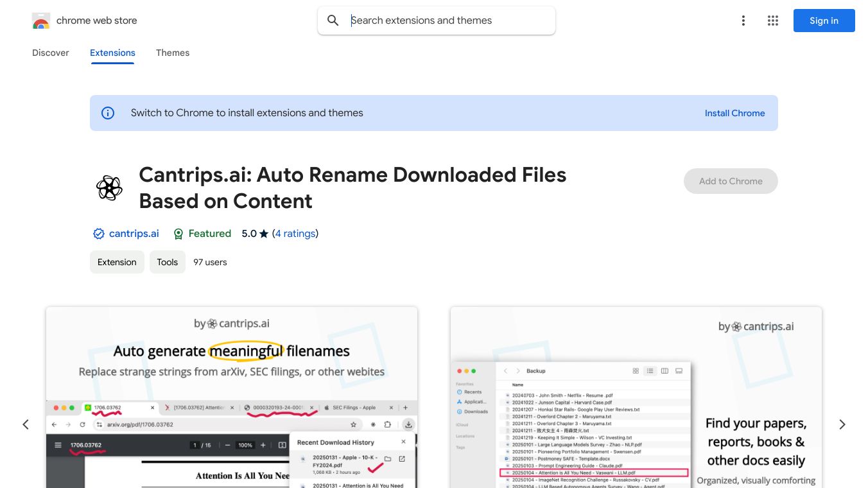Show previous screenshot with left arrow
Viewport: 868px width, 488px height.
click(26, 424)
